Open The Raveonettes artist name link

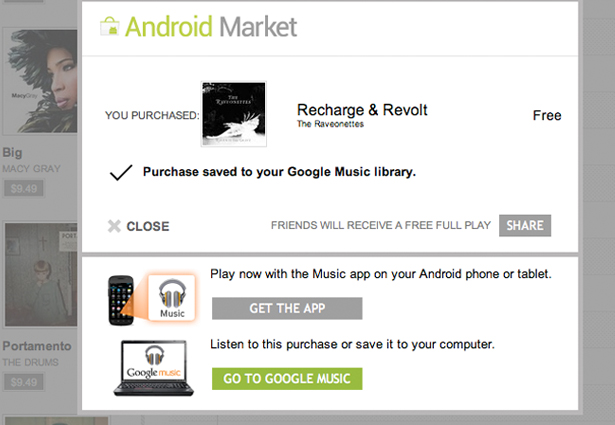pyautogui.click(x=330, y=124)
